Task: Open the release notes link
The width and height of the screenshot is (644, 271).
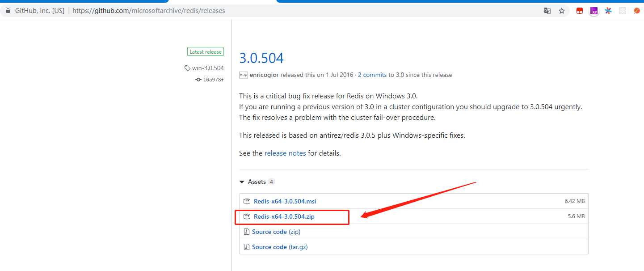Action: coord(285,153)
